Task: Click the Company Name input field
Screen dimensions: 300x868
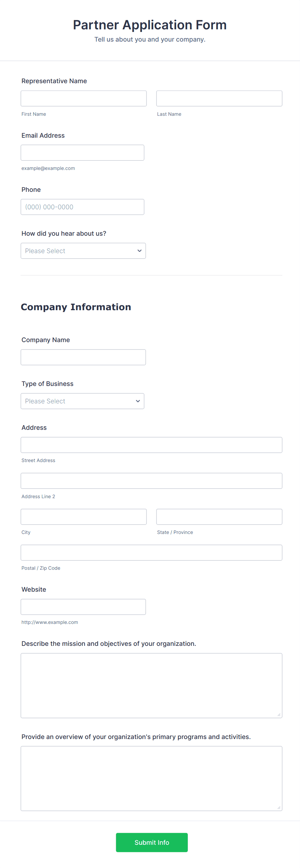Action: pos(83,357)
